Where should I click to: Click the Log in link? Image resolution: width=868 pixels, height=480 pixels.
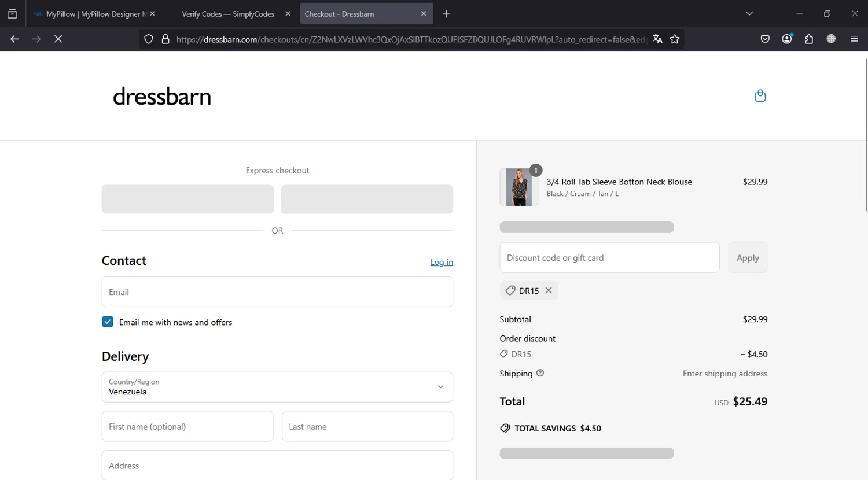pos(442,262)
